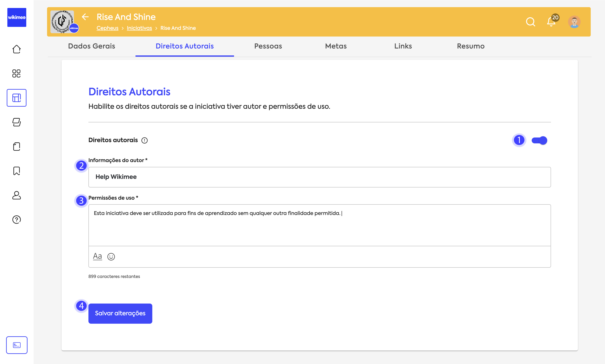The image size is (605, 364).
Task: Open the Metas tab
Action: click(336, 46)
